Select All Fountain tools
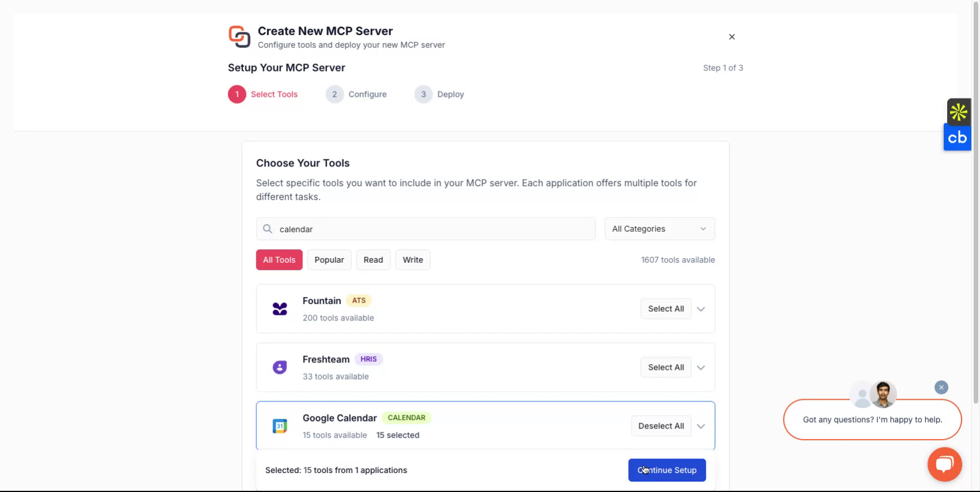This screenshot has width=980, height=492. click(666, 309)
